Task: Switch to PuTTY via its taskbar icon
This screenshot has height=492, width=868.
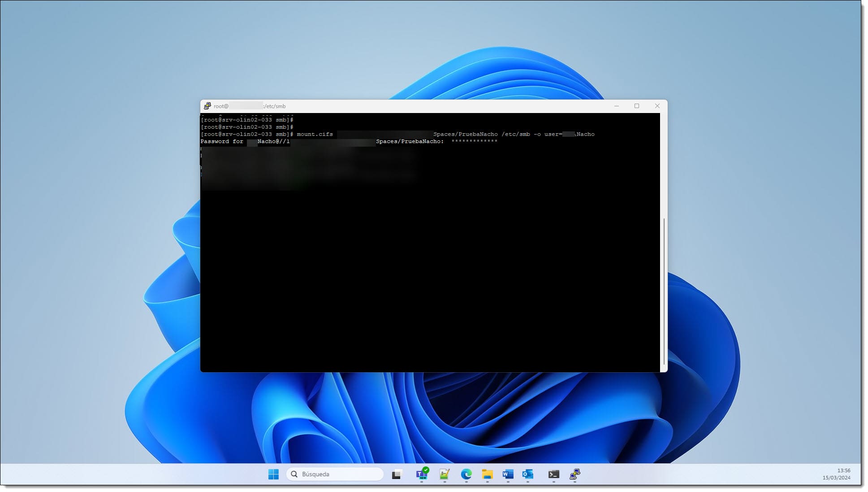Action: (574, 474)
